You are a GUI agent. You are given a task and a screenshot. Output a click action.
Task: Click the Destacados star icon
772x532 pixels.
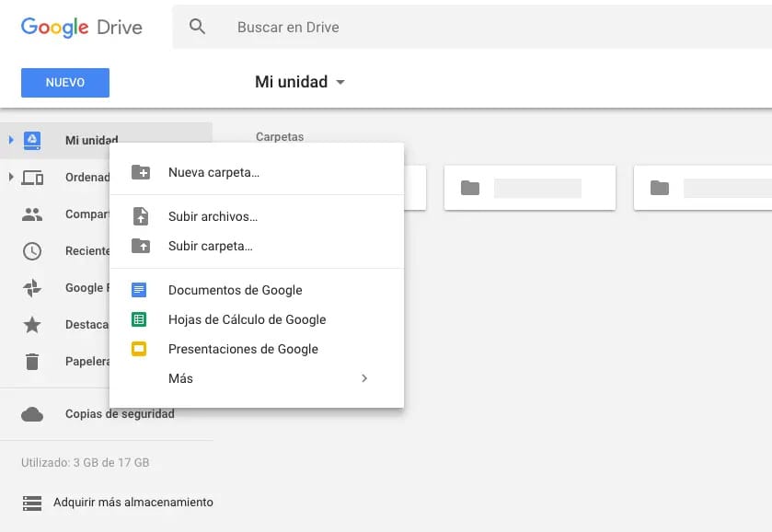pyautogui.click(x=32, y=325)
